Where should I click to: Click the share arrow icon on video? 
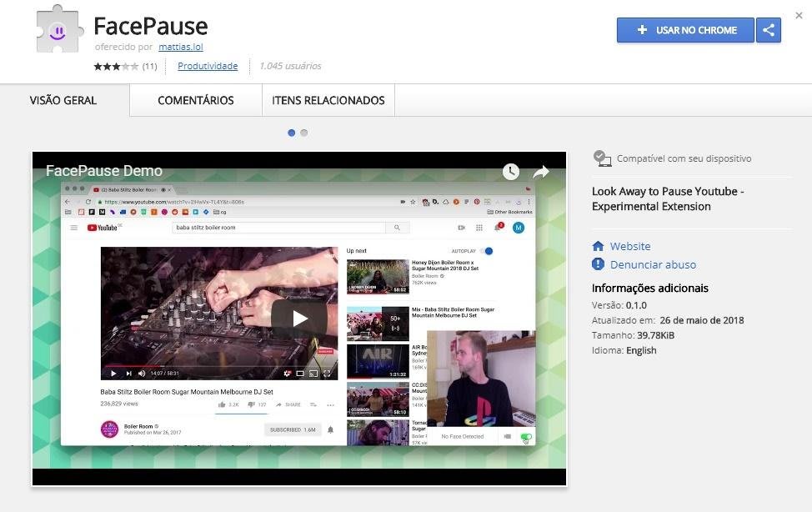541,172
